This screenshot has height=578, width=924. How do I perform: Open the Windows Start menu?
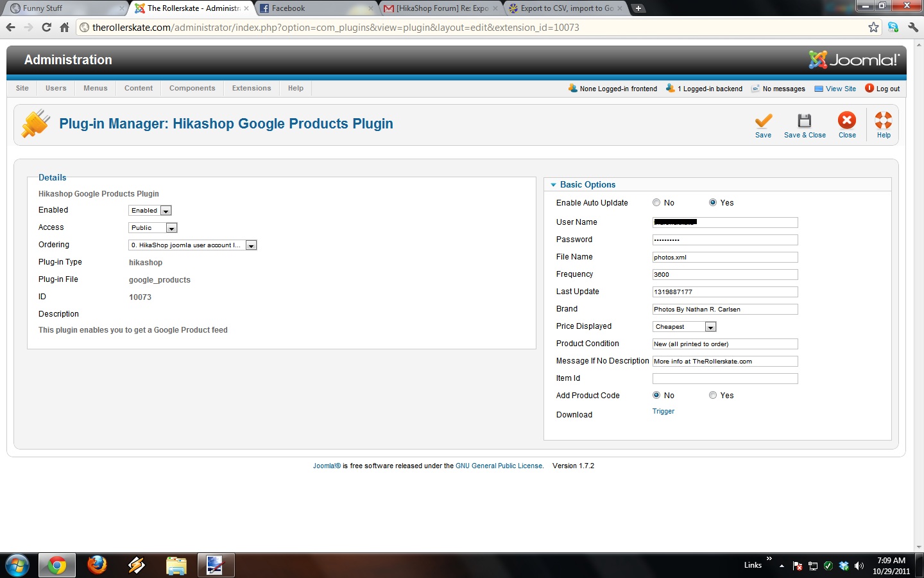[x=17, y=566]
